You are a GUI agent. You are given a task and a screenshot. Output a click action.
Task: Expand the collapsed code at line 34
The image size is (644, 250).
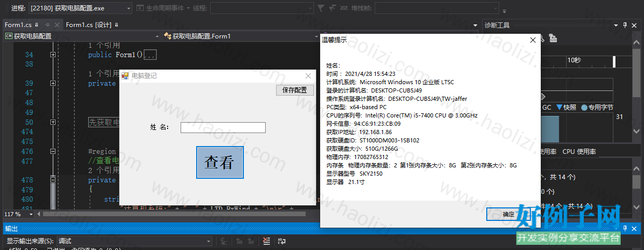(53, 55)
